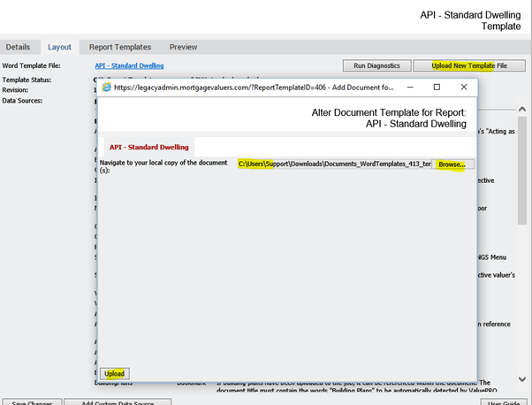Open the Details tab
The width and height of the screenshot is (532, 405).
pos(18,47)
